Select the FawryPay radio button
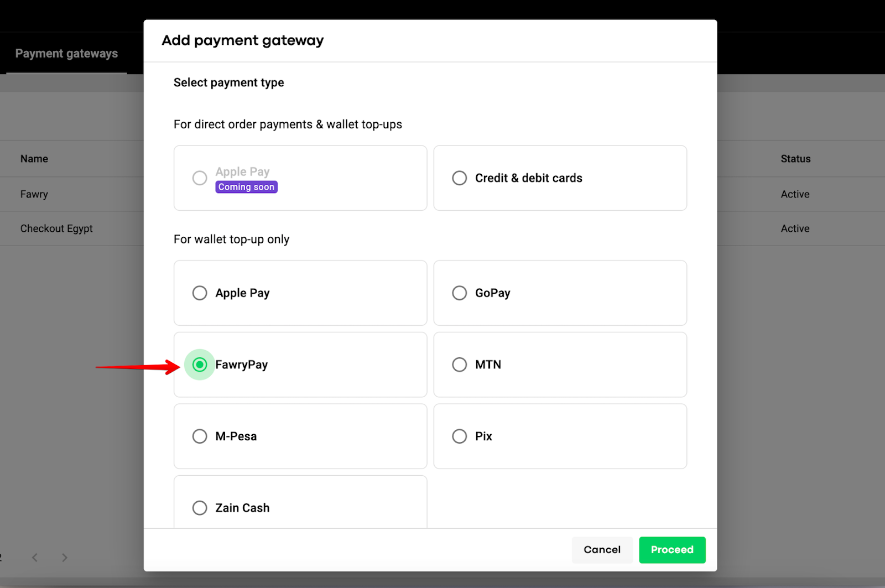The width and height of the screenshot is (885, 588). 200,365
